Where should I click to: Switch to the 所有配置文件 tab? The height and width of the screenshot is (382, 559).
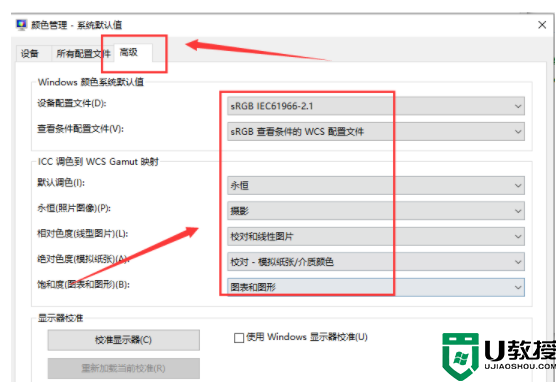pyautogui.click(x=83, y=54)
